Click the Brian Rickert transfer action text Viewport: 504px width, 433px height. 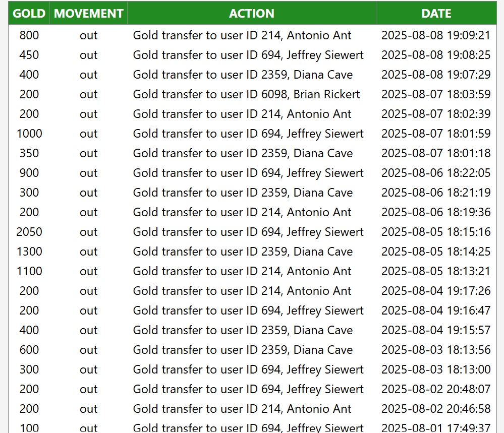(x=246, y=94)
